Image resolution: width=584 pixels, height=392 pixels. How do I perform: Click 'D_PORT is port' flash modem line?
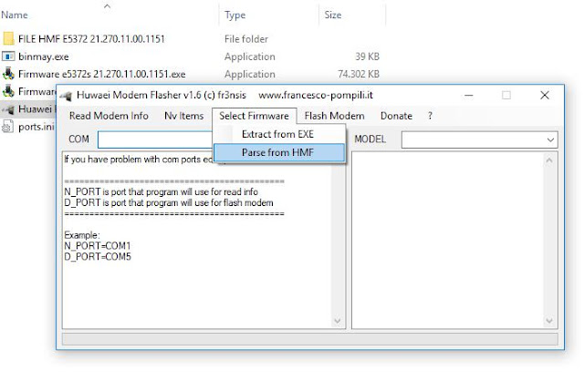coord(169,202)
